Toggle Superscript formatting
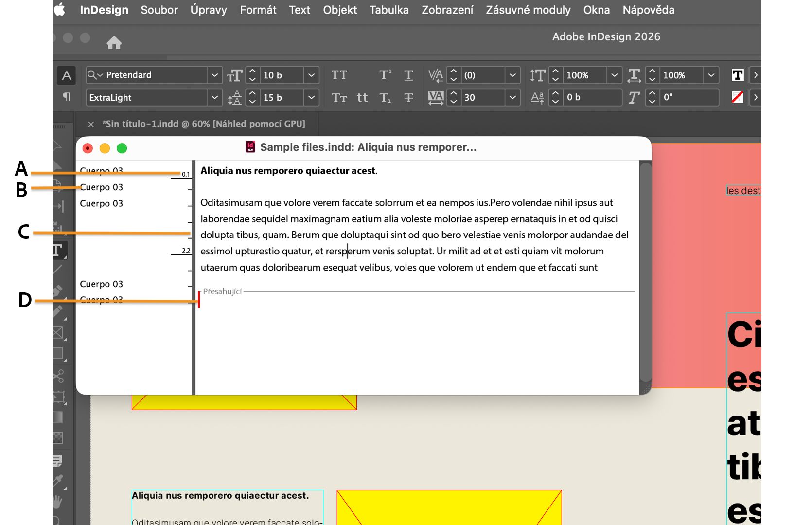 (386, 75)
